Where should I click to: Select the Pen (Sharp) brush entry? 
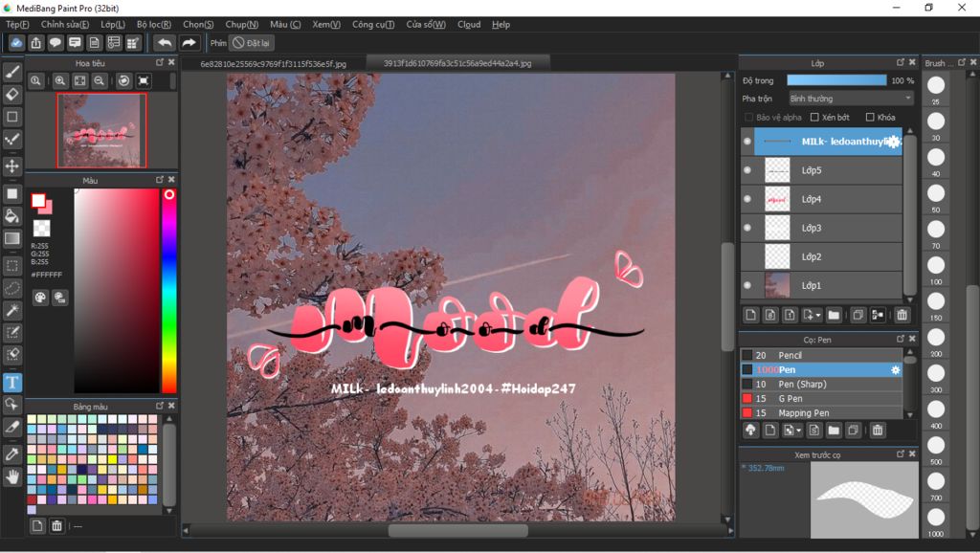pyautogui.click(x=821, y=384)
